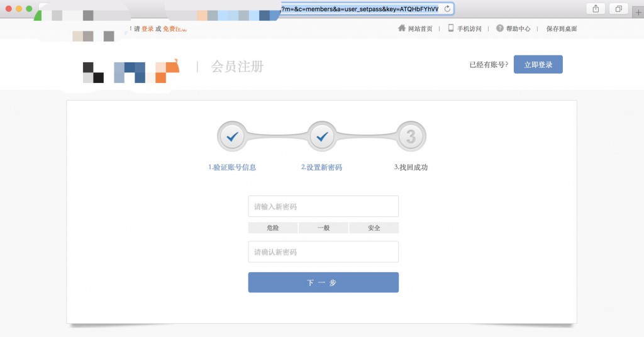The height and width of the screenshot is (337, 644).
Task: Click the 安全 password strength indicator
Action: [374, 228]
